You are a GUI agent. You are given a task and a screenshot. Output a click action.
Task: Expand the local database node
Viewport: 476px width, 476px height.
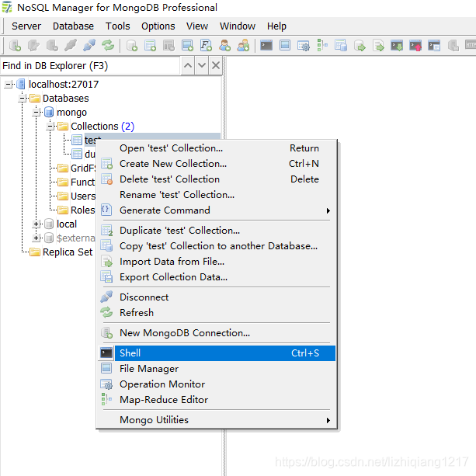coord(36,224)
